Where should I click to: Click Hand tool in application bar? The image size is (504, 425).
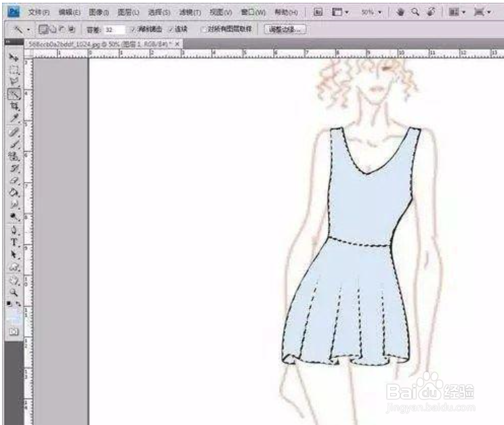400,12
